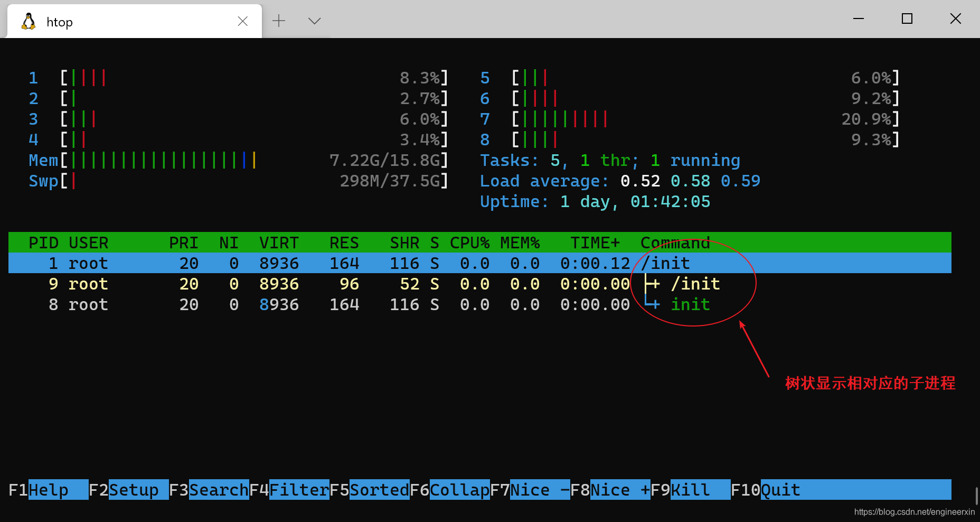Click the 20.9% CPU 7 percentage value
980x522 pixels.
coord(866,119)
